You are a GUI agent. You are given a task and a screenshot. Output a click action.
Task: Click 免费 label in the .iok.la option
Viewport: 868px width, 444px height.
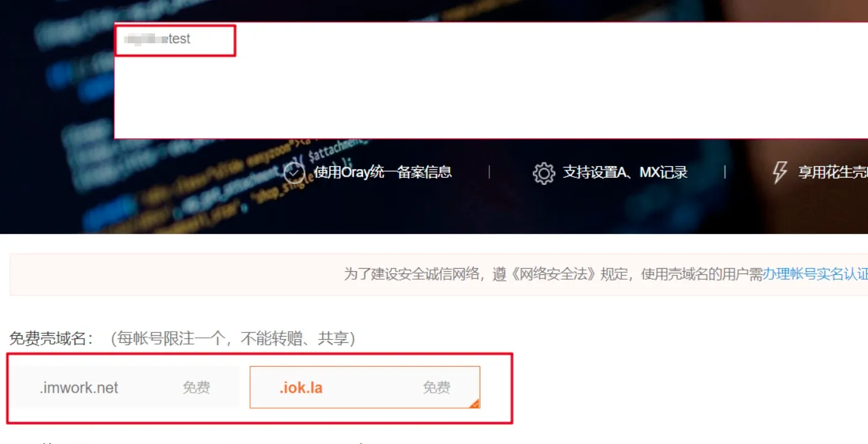click(436, 388)
